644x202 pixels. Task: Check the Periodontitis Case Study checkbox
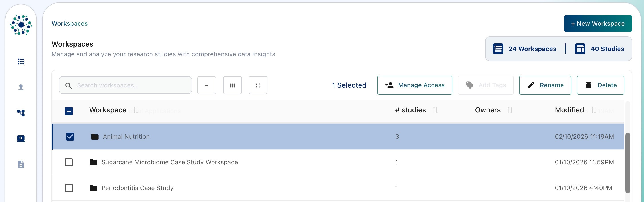click(x=69, y=188)
